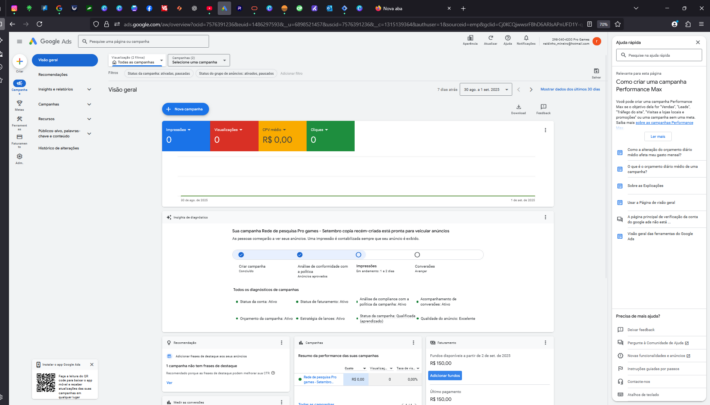The image size is (710, 405).
Task: Click the Criar plus icon in sidebar
Action: (20, 62)
